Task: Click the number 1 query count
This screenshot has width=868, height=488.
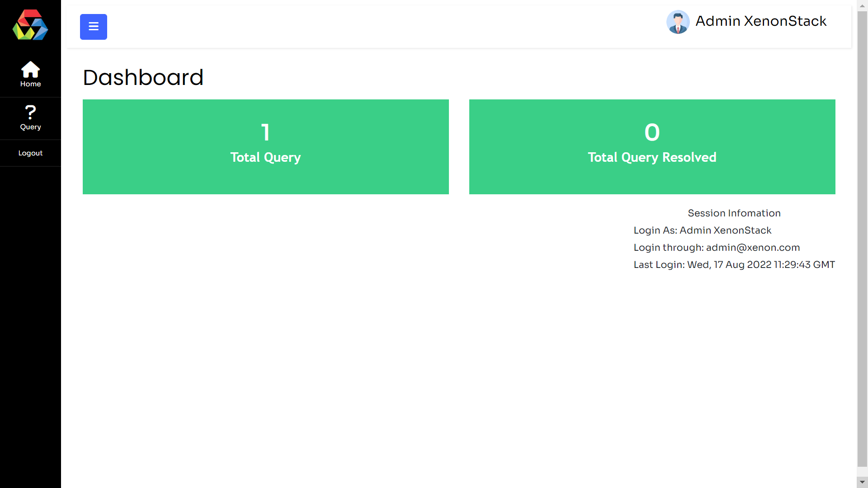Action: point(265,132)
